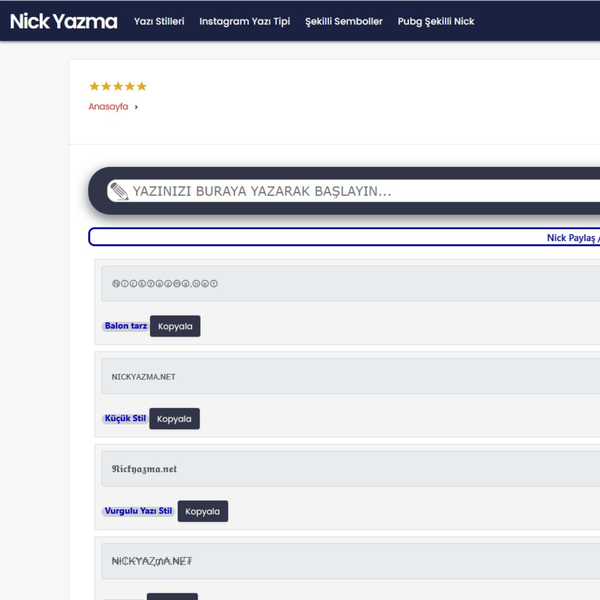
Task: Click the first gold rating star
Action: (x=94, y=87)
